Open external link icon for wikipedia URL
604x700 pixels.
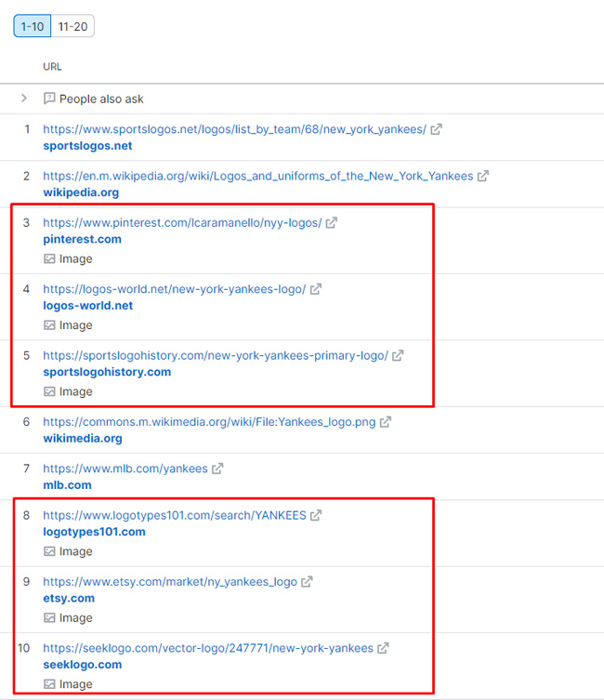point(483,176)
